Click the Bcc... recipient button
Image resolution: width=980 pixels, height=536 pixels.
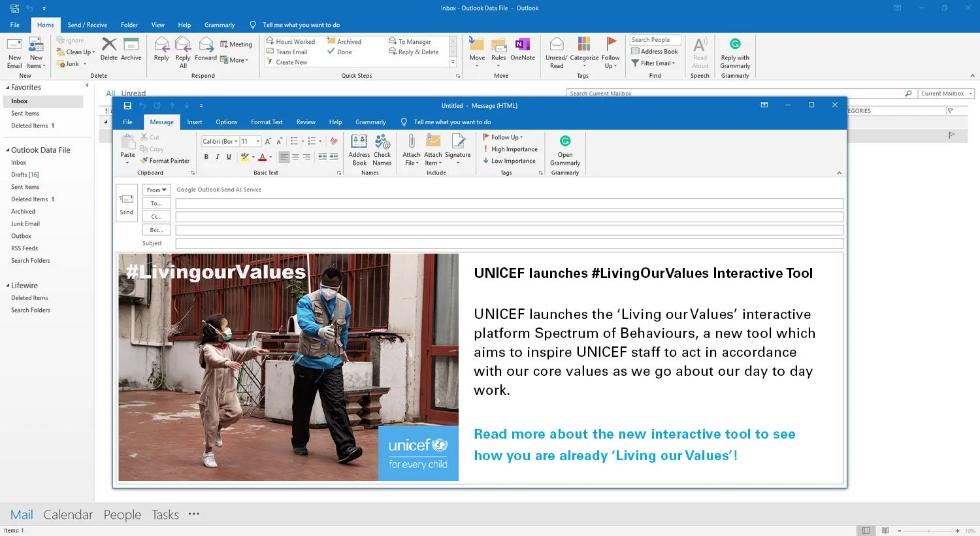coord(157,230)
